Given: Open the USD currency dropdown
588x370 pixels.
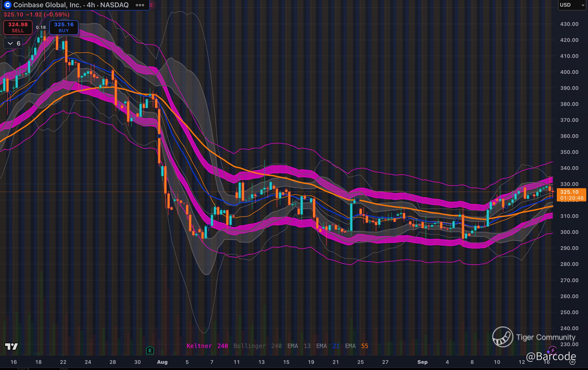Looking at the screenshot, I should pos(571,5).
